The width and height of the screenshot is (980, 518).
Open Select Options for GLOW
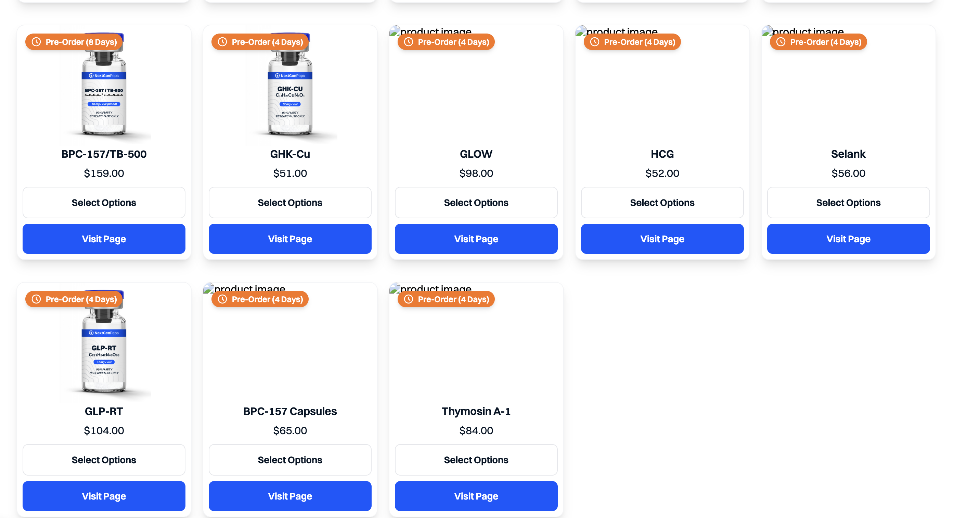(x=476, y=202)
